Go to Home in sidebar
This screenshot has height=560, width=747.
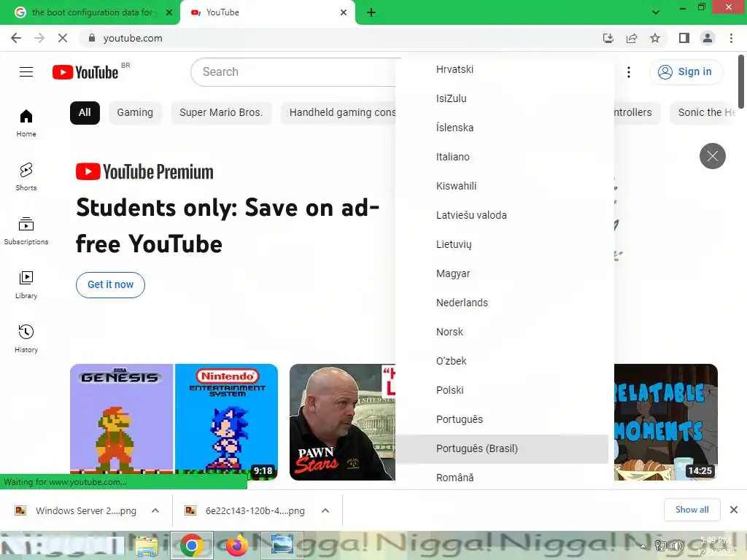pos(26,122)
